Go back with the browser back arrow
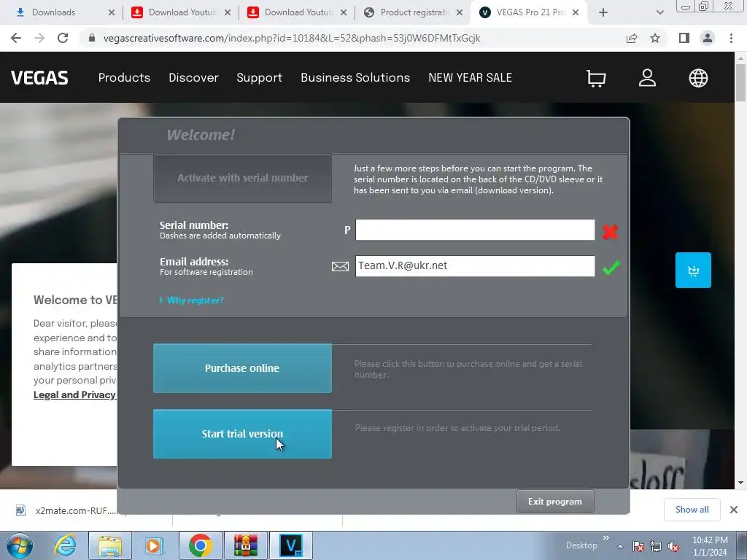Viewport: 747px width, 560px height. click(x=16, y=38)
